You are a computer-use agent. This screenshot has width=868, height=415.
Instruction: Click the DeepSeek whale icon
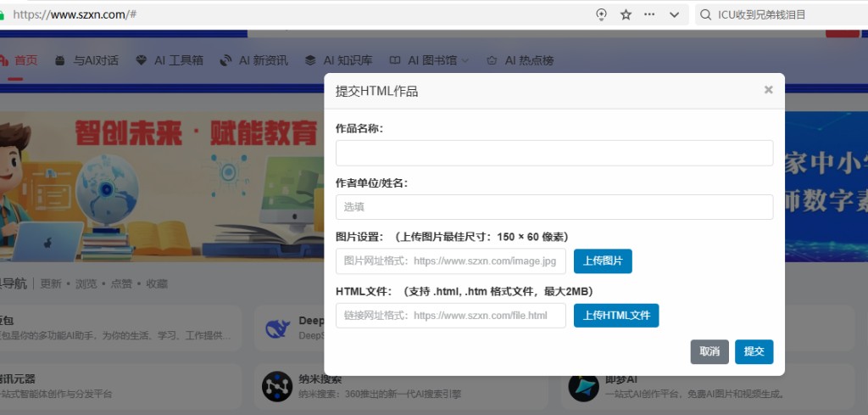point(277,328)
